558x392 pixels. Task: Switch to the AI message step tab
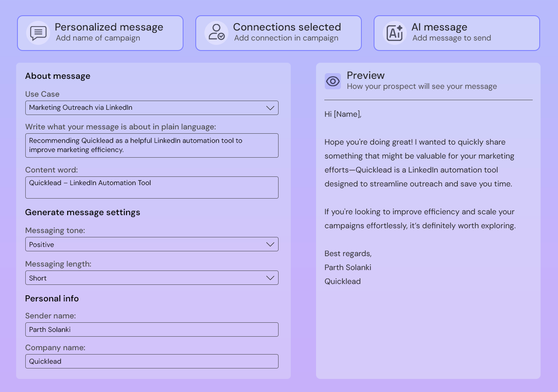click(457, 33)
